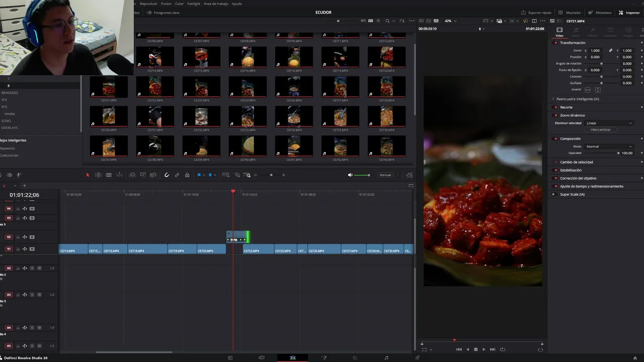This screenshot has width=644, height=362.
Task: Toggle the Recorte section switch
Action: 555,107
